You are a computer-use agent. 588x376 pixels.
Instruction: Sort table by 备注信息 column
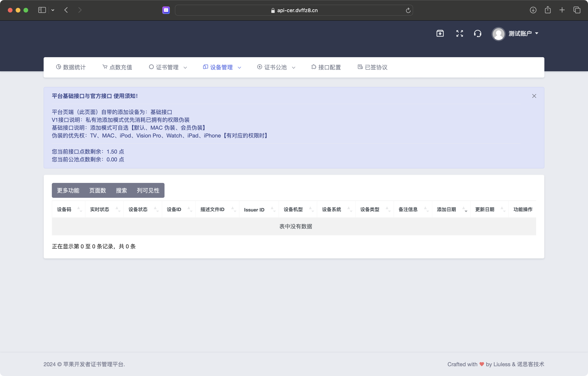pos(413,210)
